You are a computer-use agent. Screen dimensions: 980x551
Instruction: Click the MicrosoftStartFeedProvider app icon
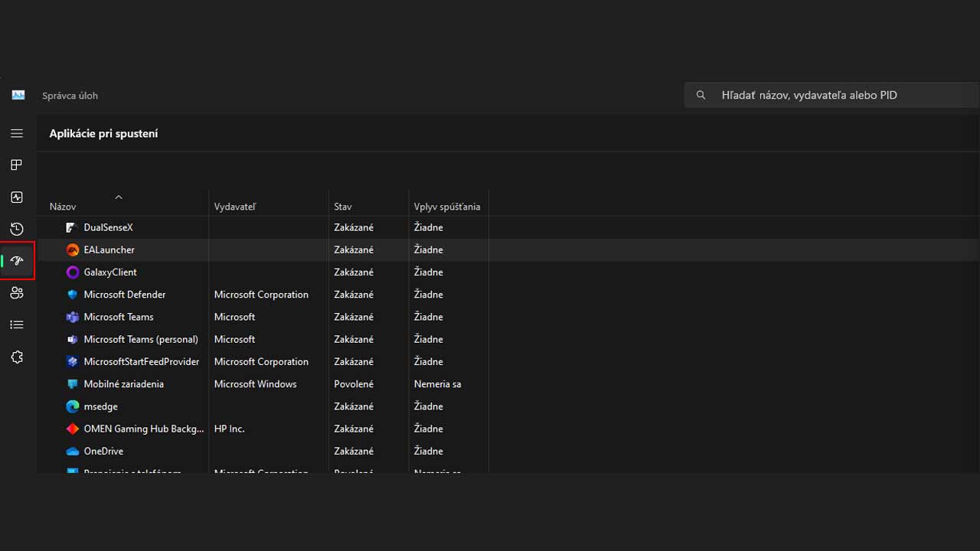pyautogui.click(x=73, y=361)
